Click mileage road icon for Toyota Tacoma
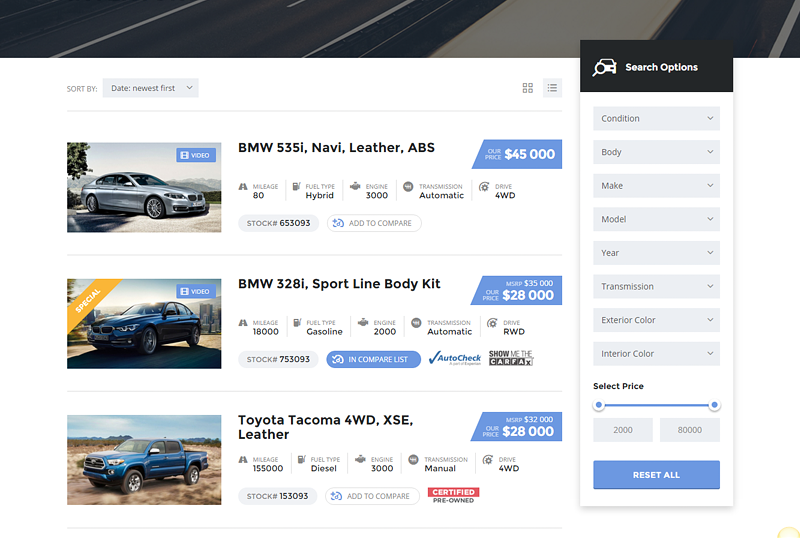The width and height of the screenshot is (800, 538). (x=243, y=460)
